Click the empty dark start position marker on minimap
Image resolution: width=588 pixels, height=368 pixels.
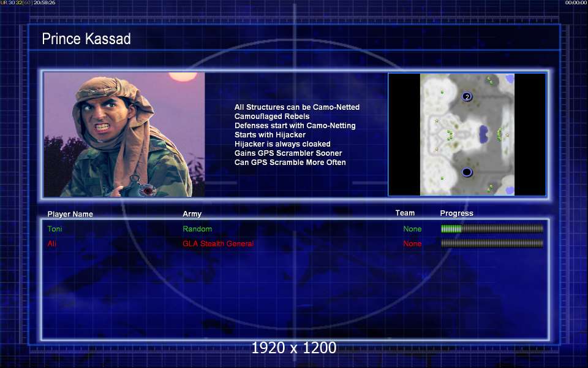tap(467, 172)
